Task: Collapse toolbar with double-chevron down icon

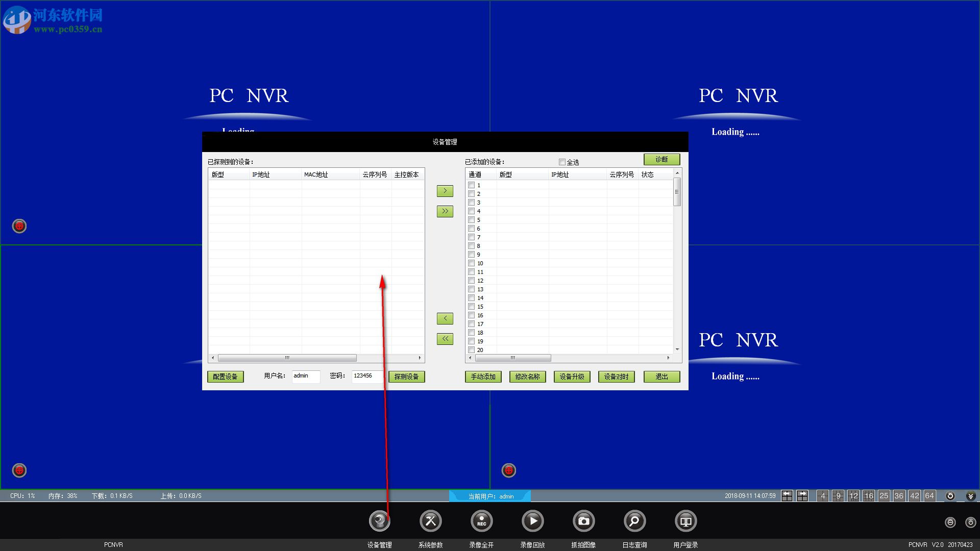Action: [x=971, y=496]
